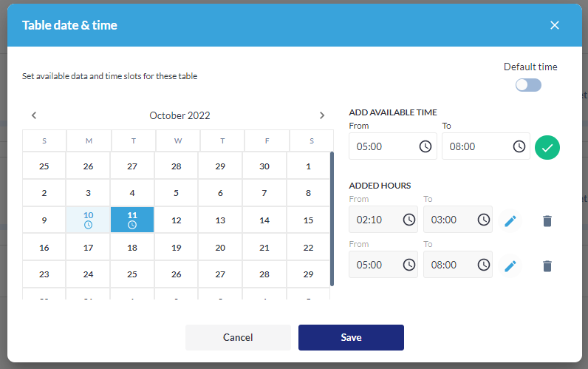Edit the 02:10 to 03:00 time slot
Viewport: 588px width, 369px height.
510,220
